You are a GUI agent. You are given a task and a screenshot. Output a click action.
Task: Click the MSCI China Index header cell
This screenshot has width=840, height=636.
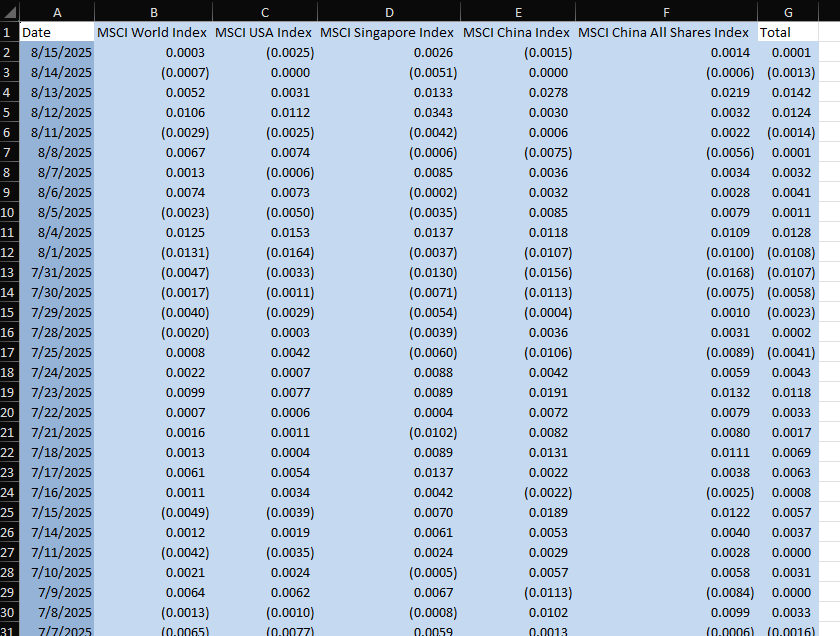[x=518, y=32]
